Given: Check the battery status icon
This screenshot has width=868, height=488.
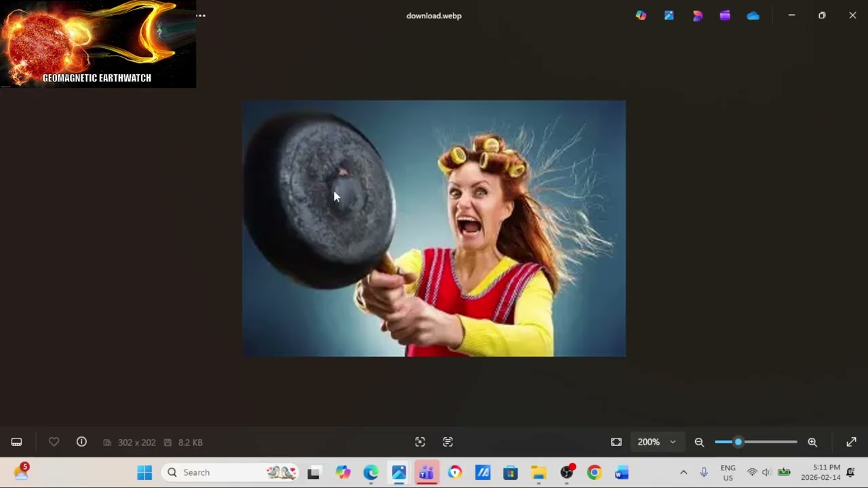Looking at the screenshot, I should [x=784, y=472].
